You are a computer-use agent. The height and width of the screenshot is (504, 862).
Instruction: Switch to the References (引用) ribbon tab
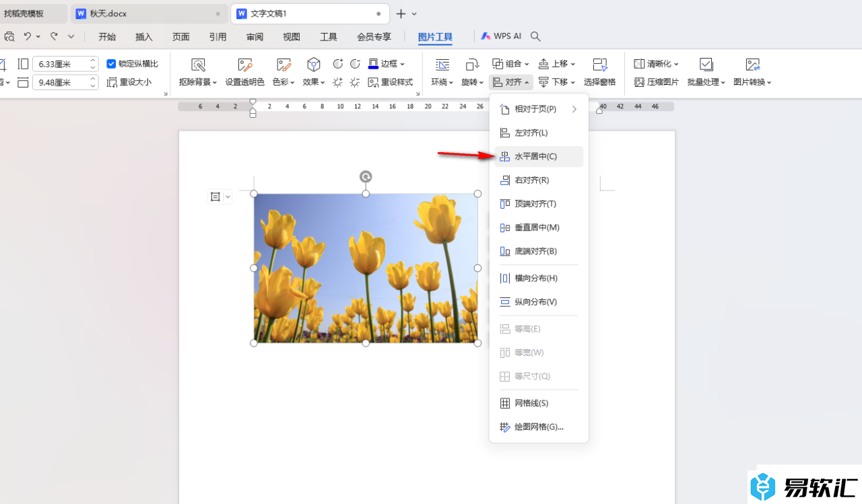pyautogui.click(x=218, y=37)
